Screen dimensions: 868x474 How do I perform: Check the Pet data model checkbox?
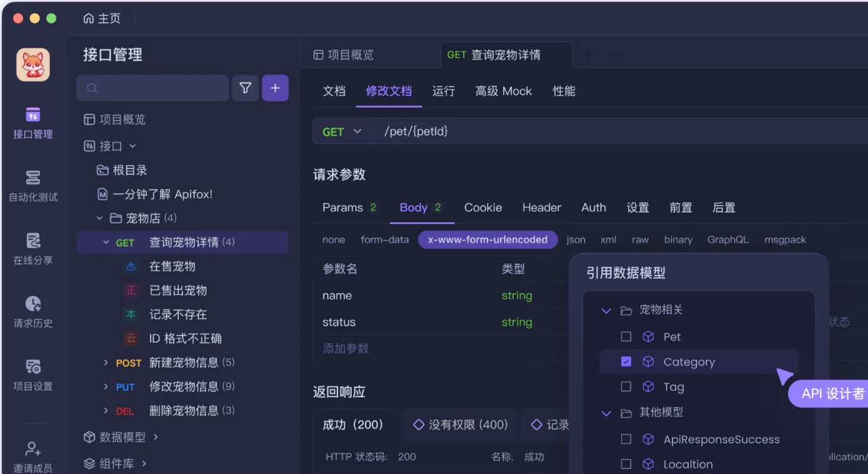tap(626, 337)
